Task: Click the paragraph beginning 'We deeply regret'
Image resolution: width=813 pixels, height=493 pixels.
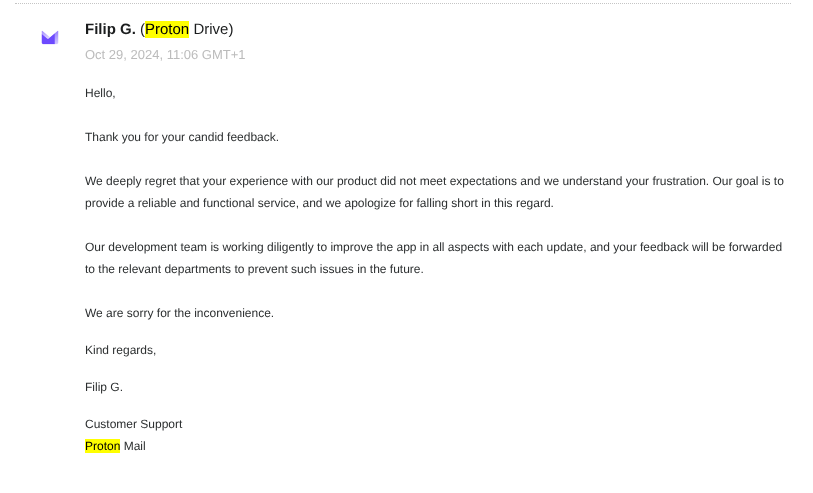Action: pos(434,181)
